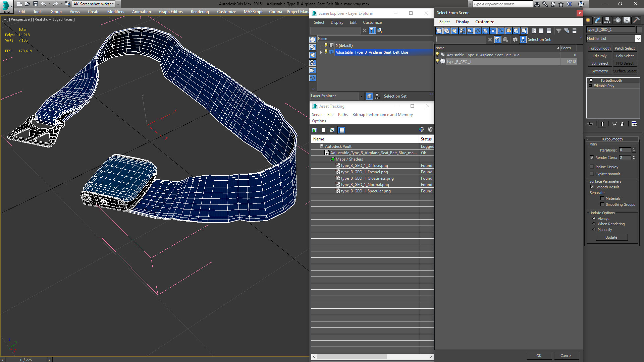Switch Asset Tracking to tree view icon
This screenshot has width=644, height=362.
pos(332,130)
